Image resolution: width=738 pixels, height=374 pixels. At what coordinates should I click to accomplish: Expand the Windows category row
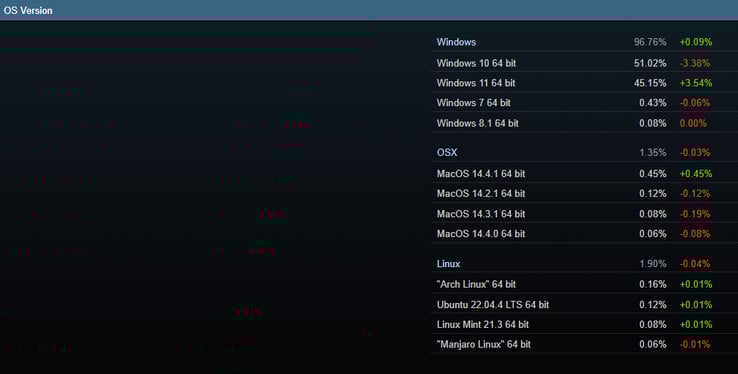point(584,42)
